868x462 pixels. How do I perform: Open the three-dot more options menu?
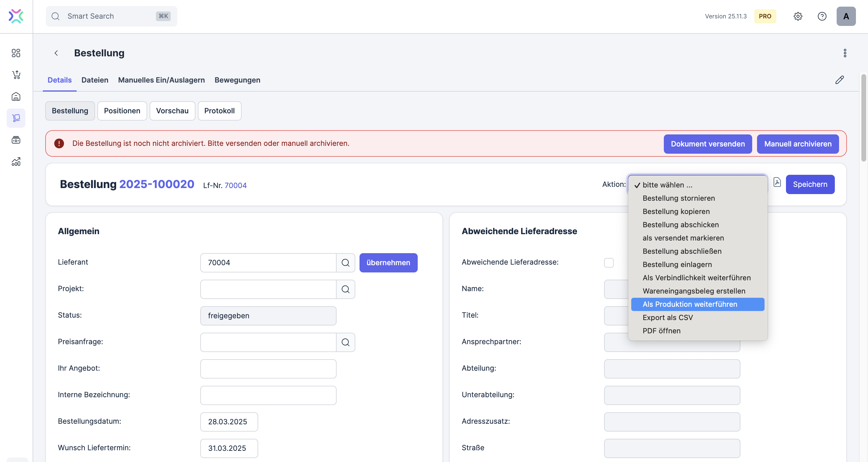click(x=845, y=53)
